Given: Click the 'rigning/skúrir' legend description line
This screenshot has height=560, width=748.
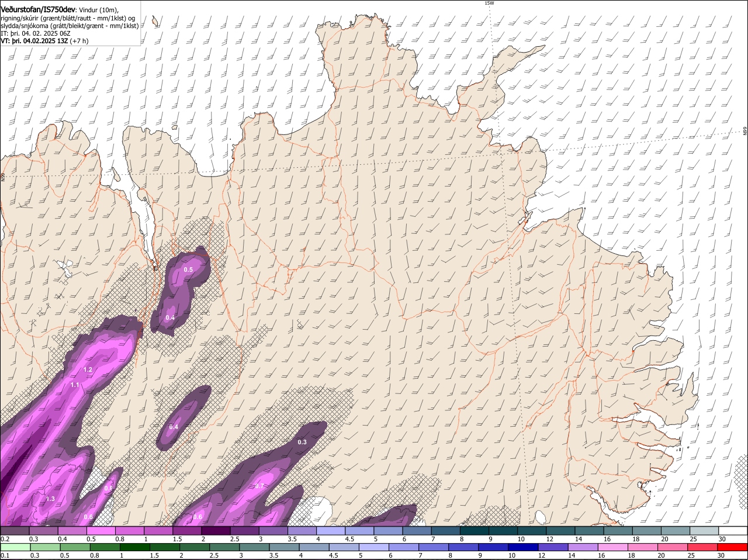Looking at the screenshot, I should [67, 18].
